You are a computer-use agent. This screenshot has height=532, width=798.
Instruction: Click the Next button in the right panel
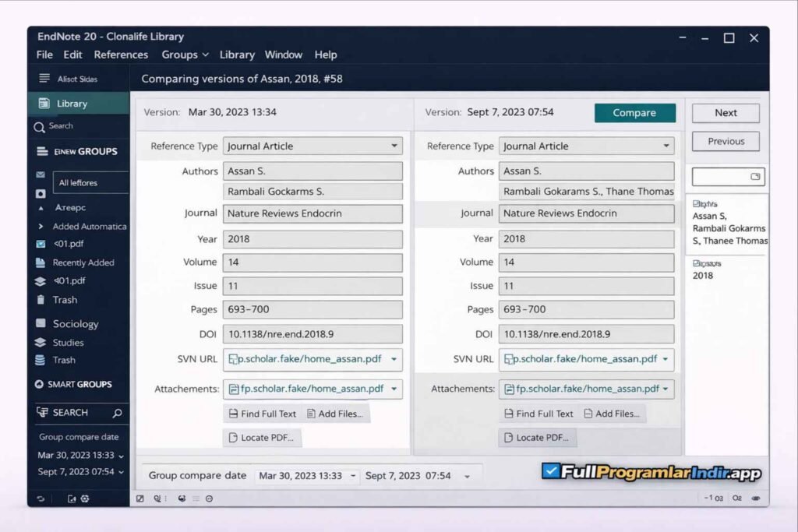click(725, 112)
